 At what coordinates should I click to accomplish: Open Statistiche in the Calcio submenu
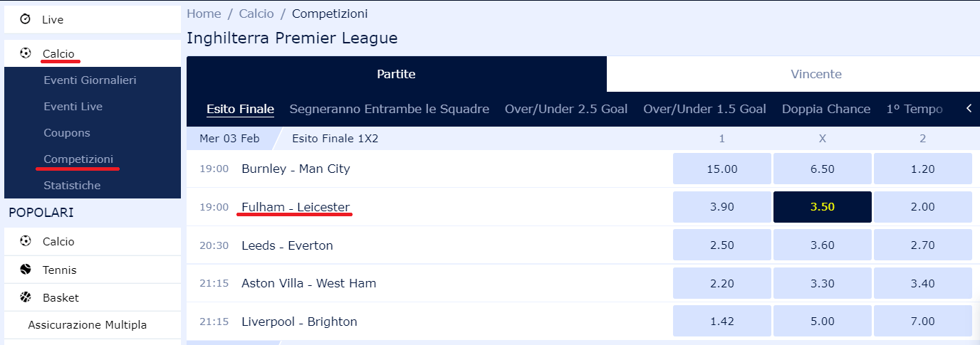click(x=72, y=185)
